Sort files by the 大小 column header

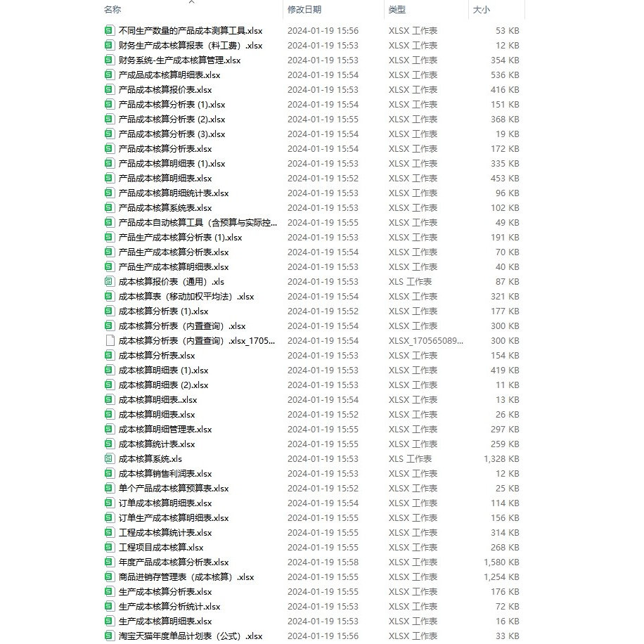482,9
